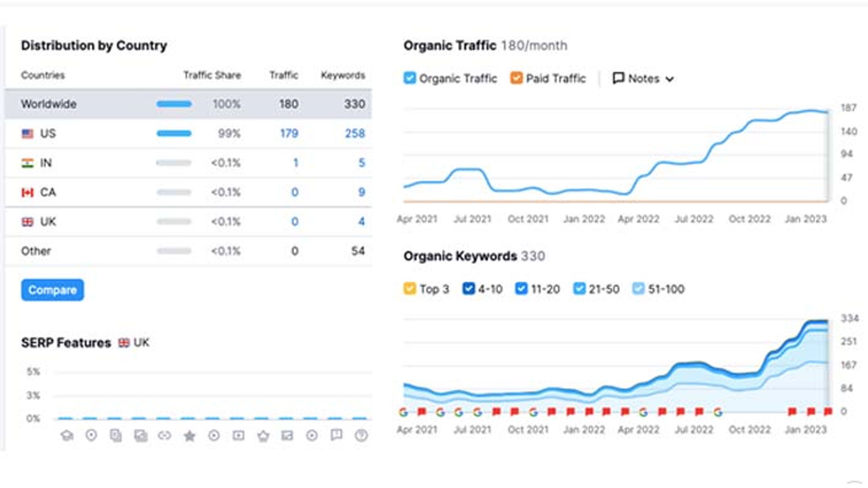This screenshot has height=488, width=868.
Task: Click the crown-shaped SERP feature icon
Action: tap(263, 436)
